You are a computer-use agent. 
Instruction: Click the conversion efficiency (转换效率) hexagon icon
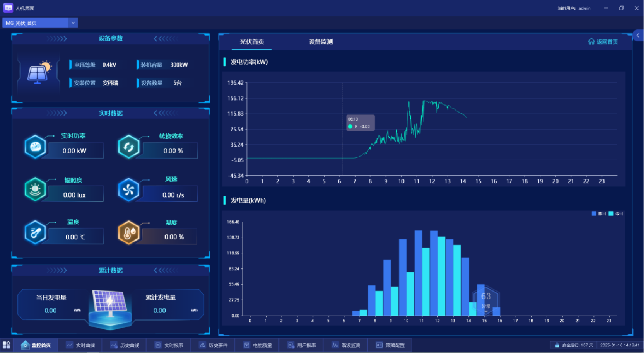pyautogui.click(x=129, y=147)
